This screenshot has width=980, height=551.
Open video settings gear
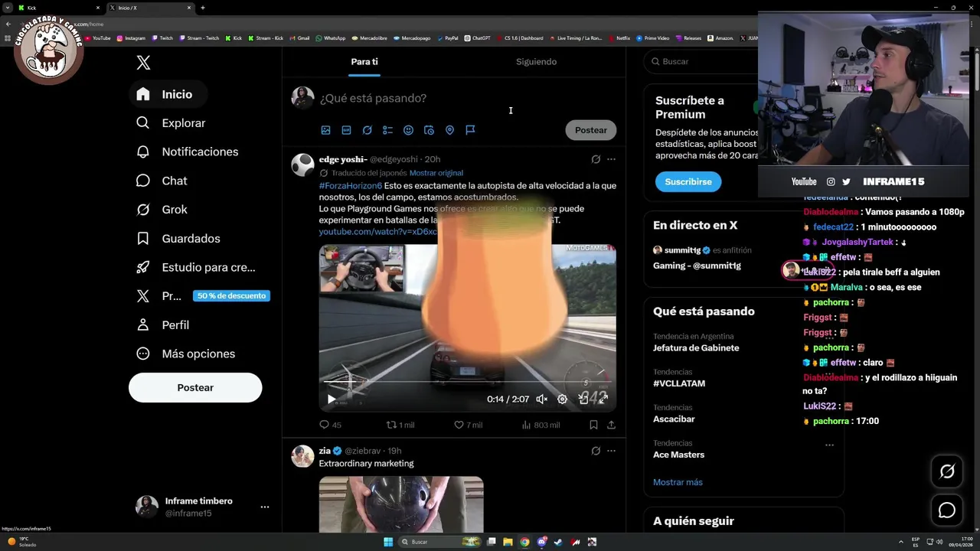click(562, 399)
